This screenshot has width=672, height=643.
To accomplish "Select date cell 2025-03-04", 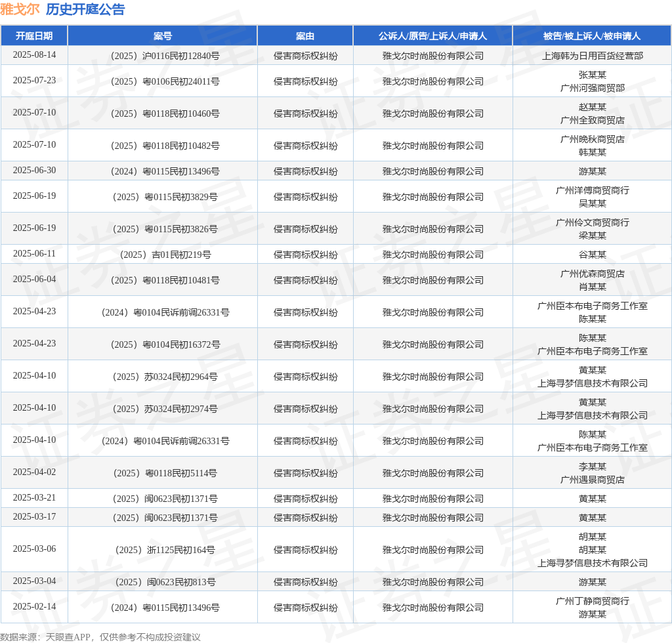I will point(34,581).
